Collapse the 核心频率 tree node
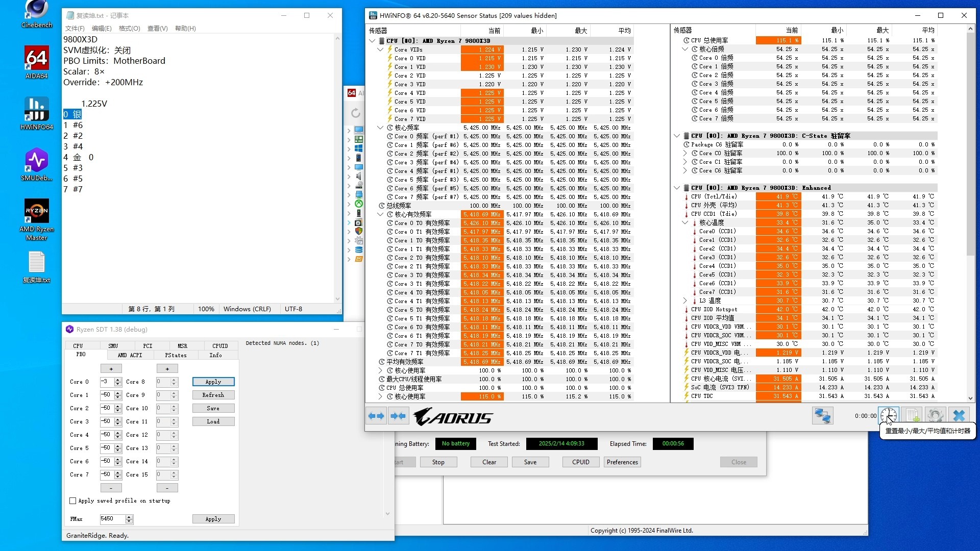 [x=380, y=128]
